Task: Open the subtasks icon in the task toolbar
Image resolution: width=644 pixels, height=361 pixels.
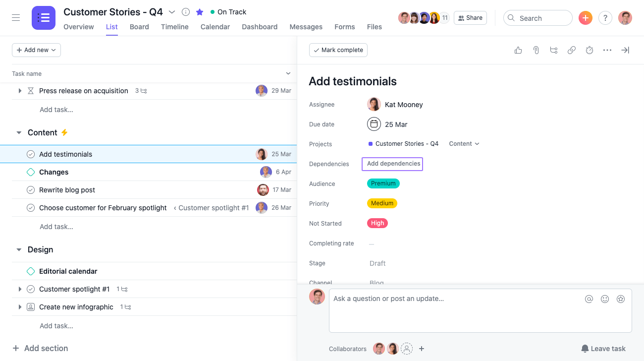Action: click(x=553, y=50)
